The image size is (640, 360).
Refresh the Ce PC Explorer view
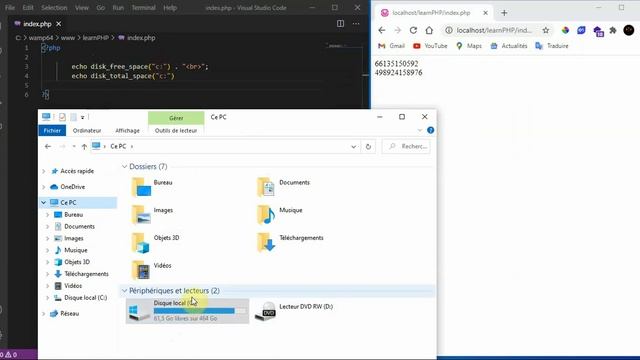point(368,147)
